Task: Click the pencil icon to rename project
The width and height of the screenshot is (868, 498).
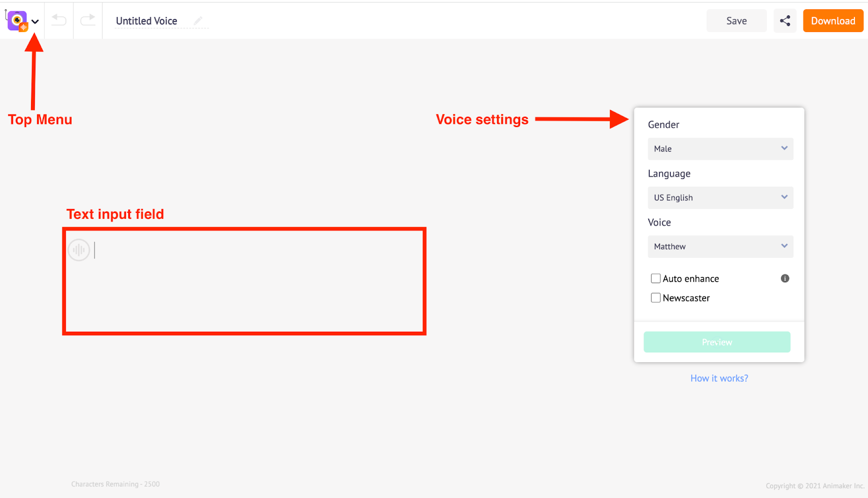Action: point(198,21)
